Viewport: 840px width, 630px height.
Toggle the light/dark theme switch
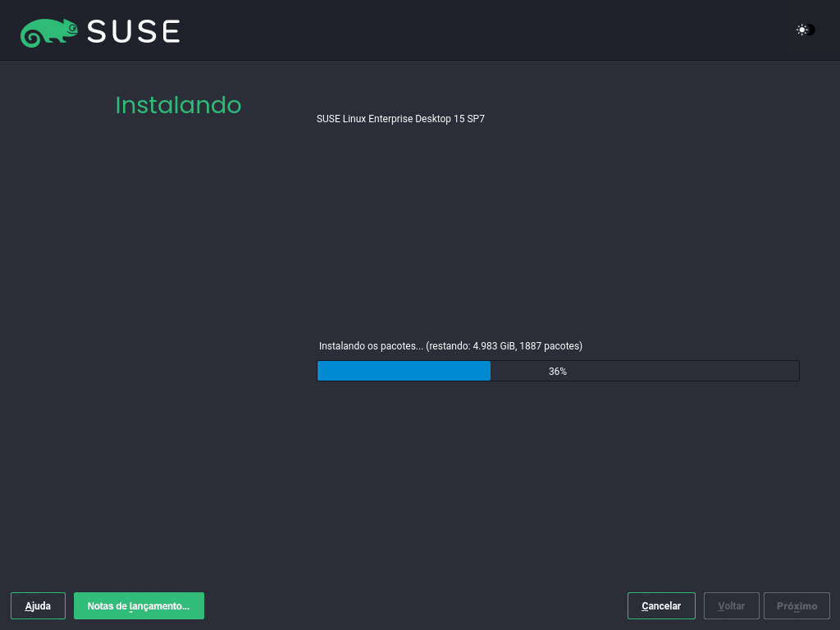806,30
